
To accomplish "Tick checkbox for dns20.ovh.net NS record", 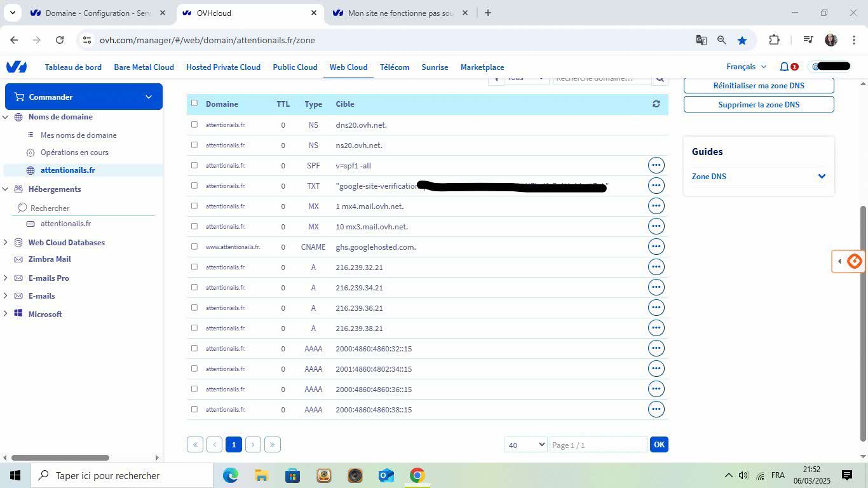I will (x=194, y=125).
